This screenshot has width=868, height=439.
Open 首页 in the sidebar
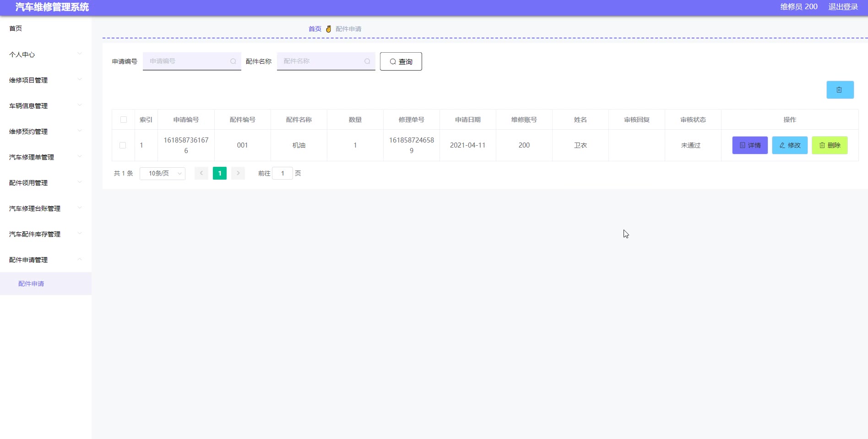[46, 28]
